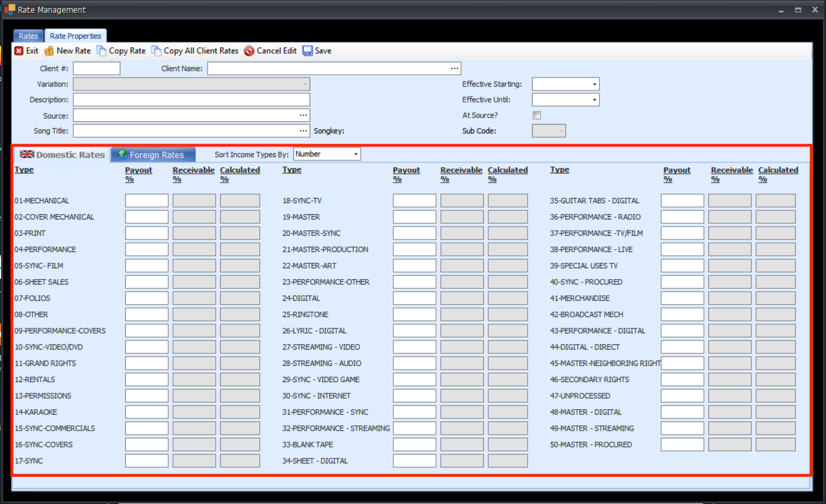Click the Copy Rate icon
The width and height of the screenshot is (826, 504).
point(101,51)
